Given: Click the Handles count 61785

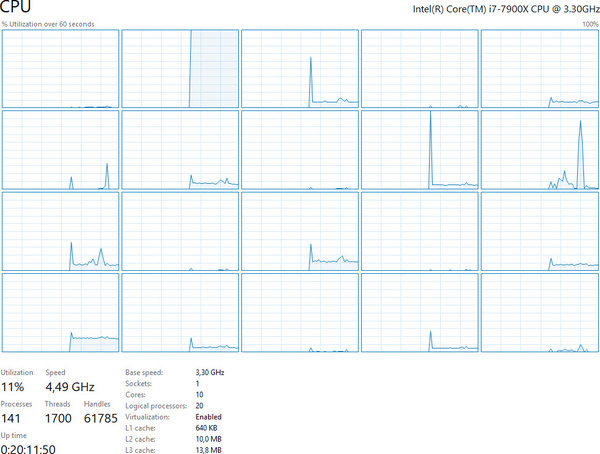Looking at the screenshot, I should [x=101, y=417].
